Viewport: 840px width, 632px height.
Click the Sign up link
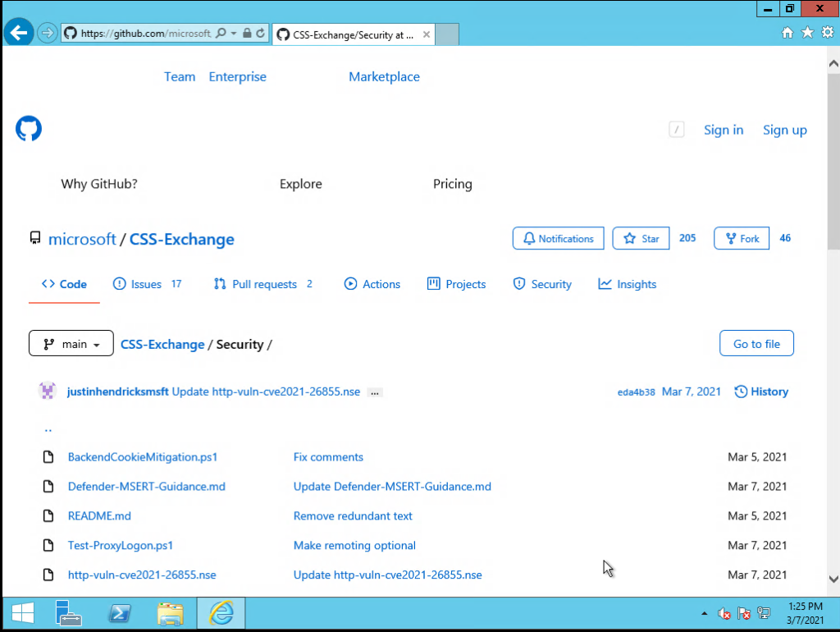pyautogui.click(x=784, y=130)
